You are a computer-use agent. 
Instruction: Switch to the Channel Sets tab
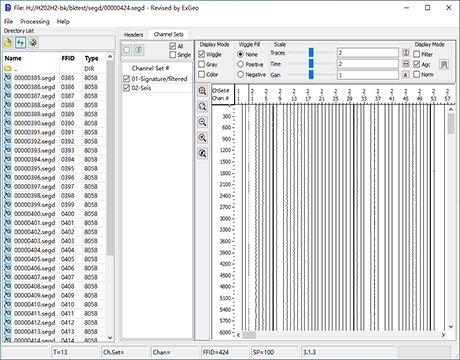coord(169,34)
